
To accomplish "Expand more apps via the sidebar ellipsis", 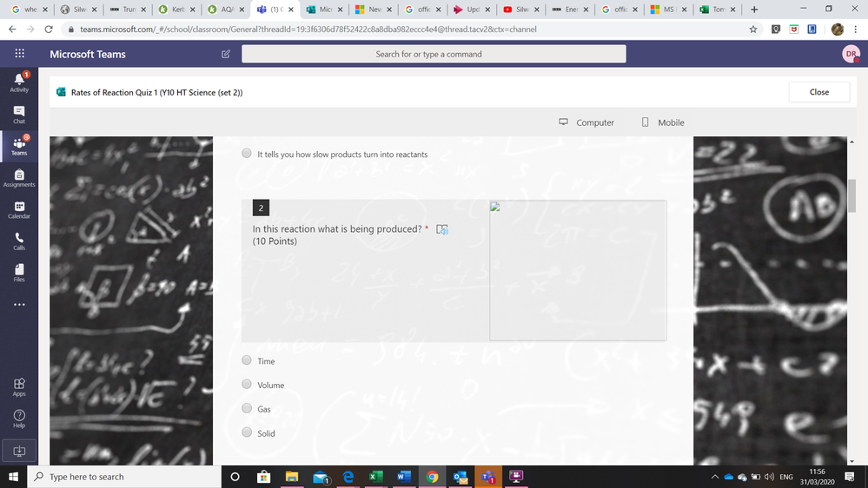I will pyautogui.click(x=19, y=304).
